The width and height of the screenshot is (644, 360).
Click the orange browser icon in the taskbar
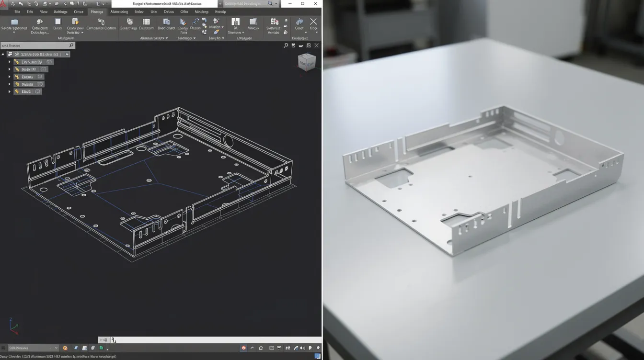click(65, 348)
